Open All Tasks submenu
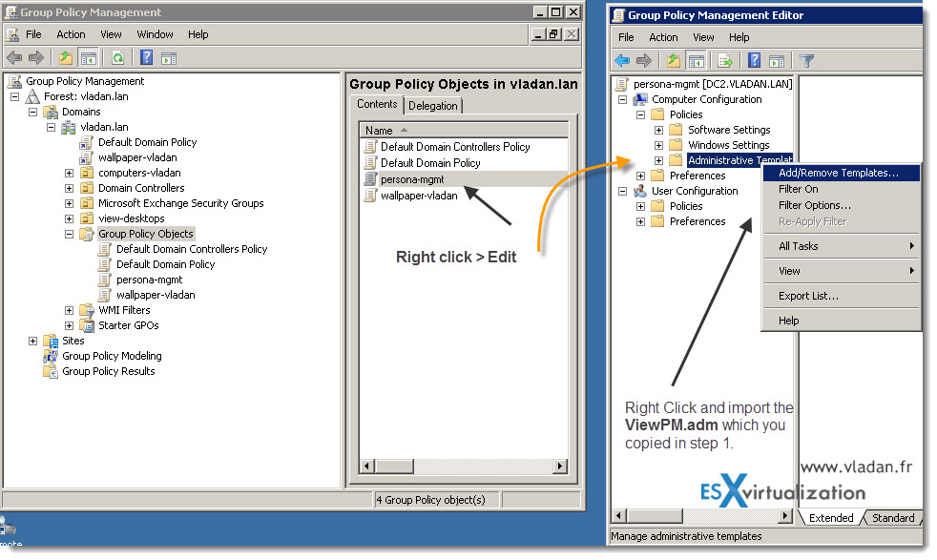 point(841,246)
